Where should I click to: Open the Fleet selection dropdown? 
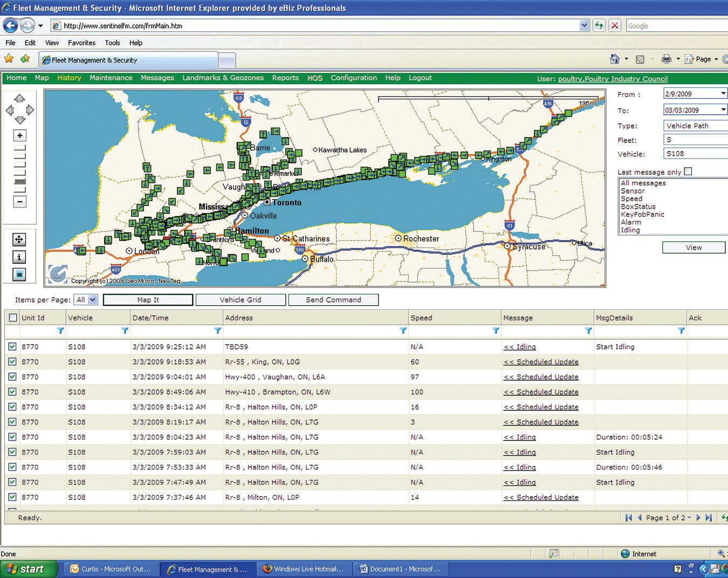(x=696, y=140)
